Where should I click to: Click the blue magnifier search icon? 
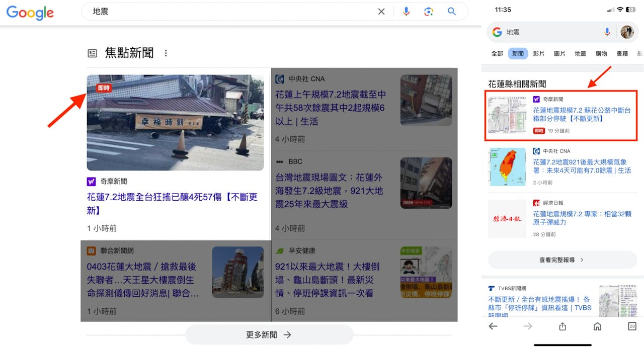click(x=451, y=12)
